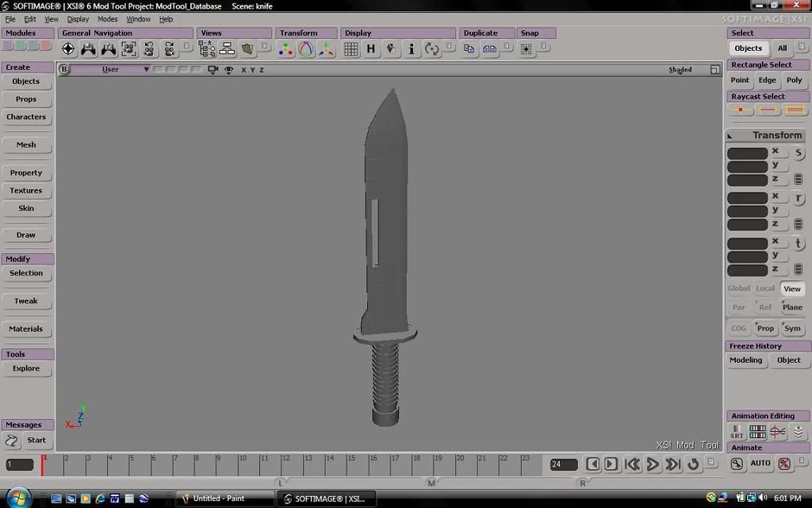Screen dimensions: 812x508
Task: Enable the Global transform mode
Action: coord(738,288)
